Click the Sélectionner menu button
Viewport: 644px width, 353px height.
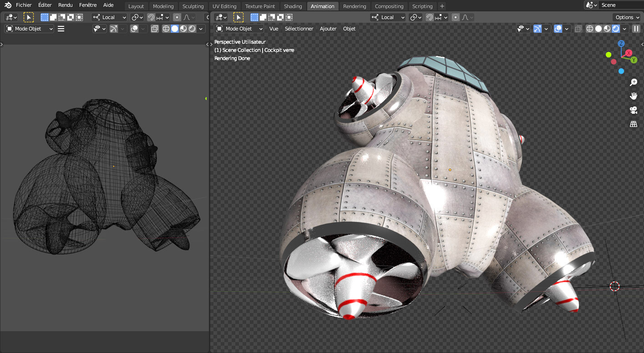click(x=299, y=29)
